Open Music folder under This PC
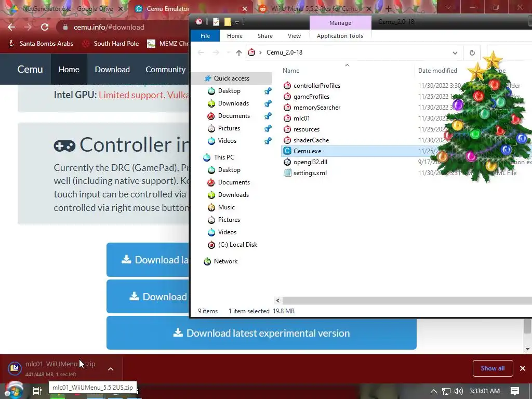Screen dimensions: 532x399 pyautogui.click(x=227, y=207)
